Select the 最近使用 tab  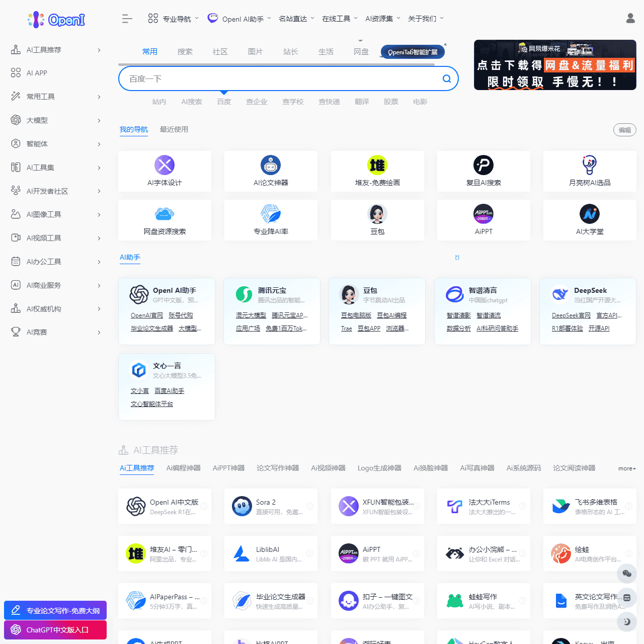174,129
